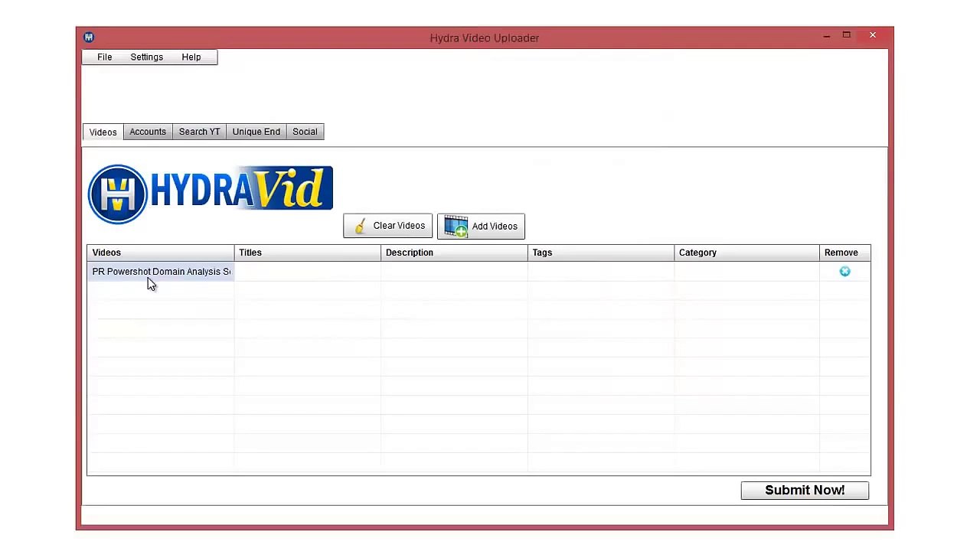Click the Category column header
980x551 pixels.
coord(746,253)
